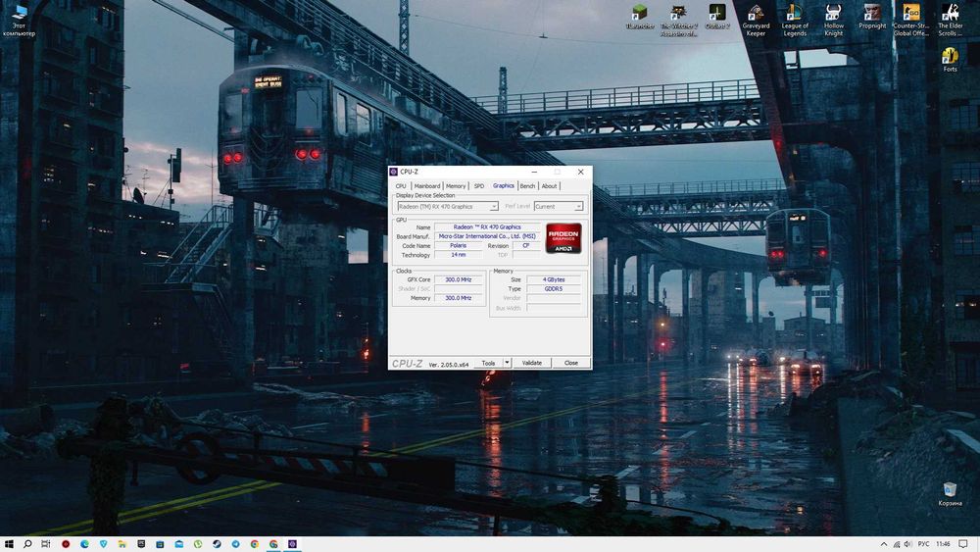Click the CF revision value
The height and width of the screenshot is (552, 980).
(526, 246)
